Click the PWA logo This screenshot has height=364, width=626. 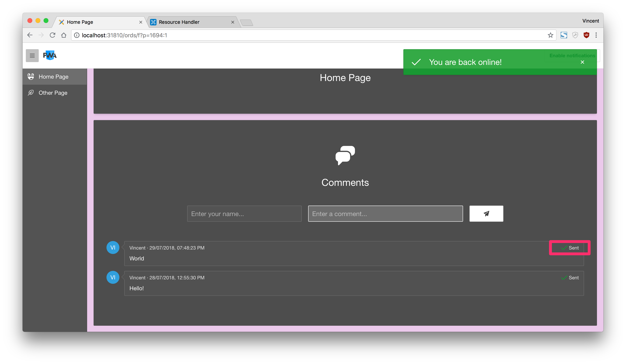tap(50, 55)
